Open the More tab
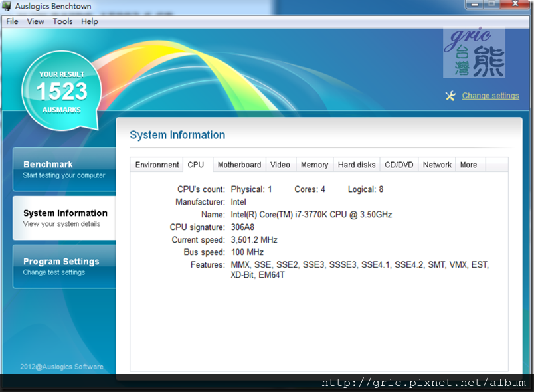The image size is (534, 392). coord(469,165)
